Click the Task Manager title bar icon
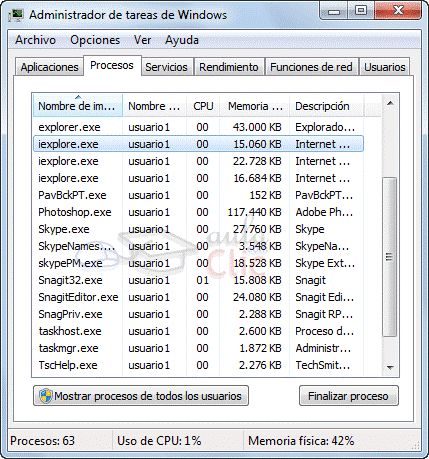Screen dimensions: 429x459 point(16,15)
